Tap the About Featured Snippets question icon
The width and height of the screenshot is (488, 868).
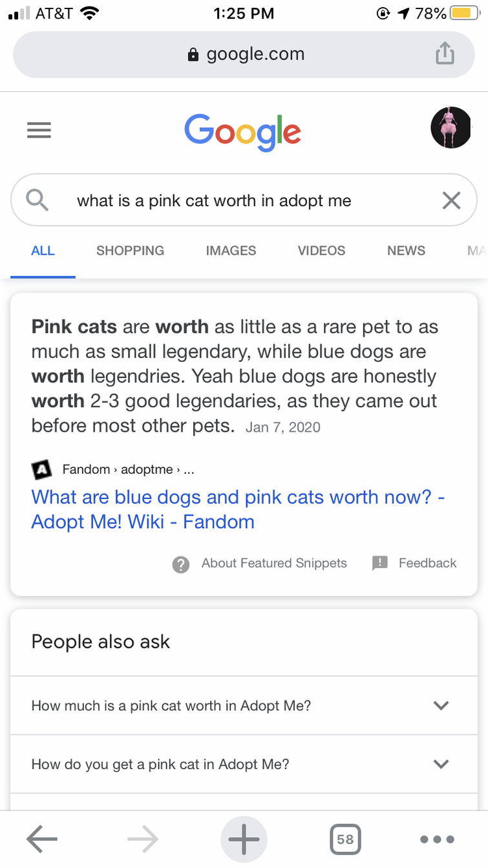[181, 564]
